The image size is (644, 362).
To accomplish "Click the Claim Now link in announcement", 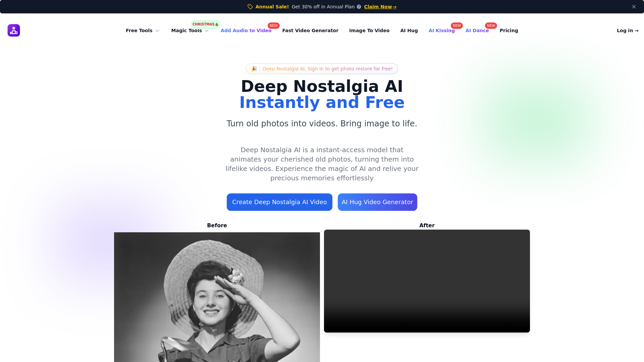I will click(380, 7).
